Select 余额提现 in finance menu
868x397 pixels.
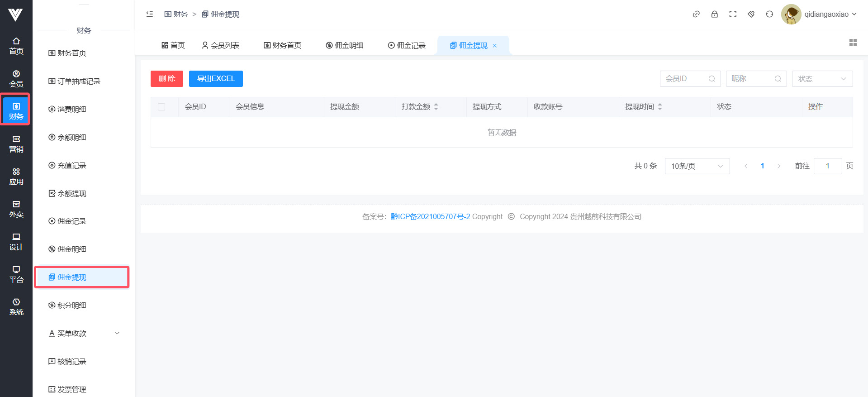coord(71,193)
